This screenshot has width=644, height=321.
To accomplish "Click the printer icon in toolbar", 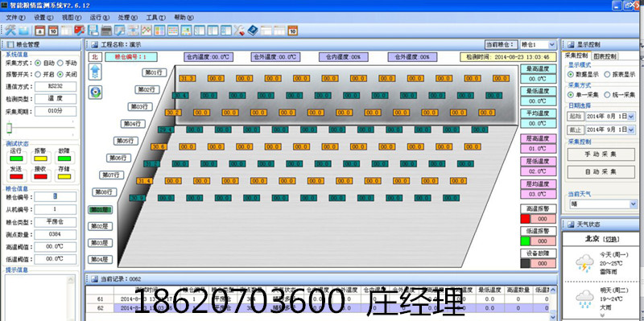I will click(x=106, y=31).
